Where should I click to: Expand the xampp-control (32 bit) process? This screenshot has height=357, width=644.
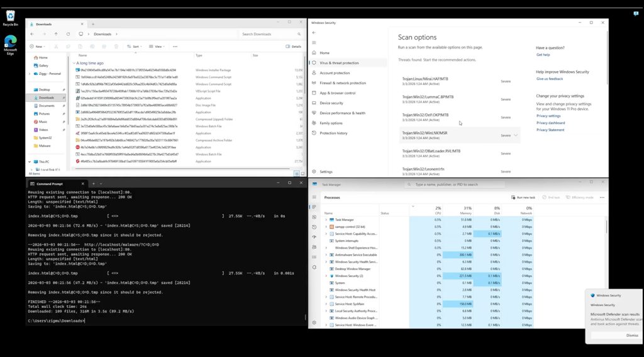point(326,227)
